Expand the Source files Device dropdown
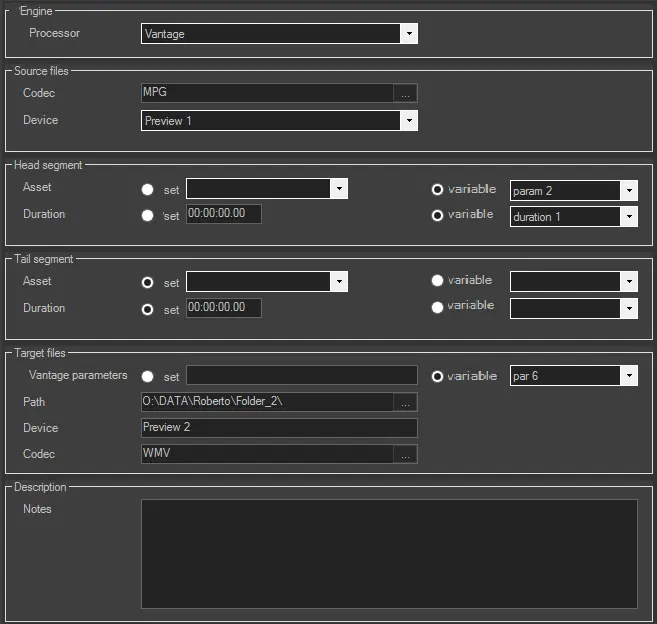 tap(408, 121)
